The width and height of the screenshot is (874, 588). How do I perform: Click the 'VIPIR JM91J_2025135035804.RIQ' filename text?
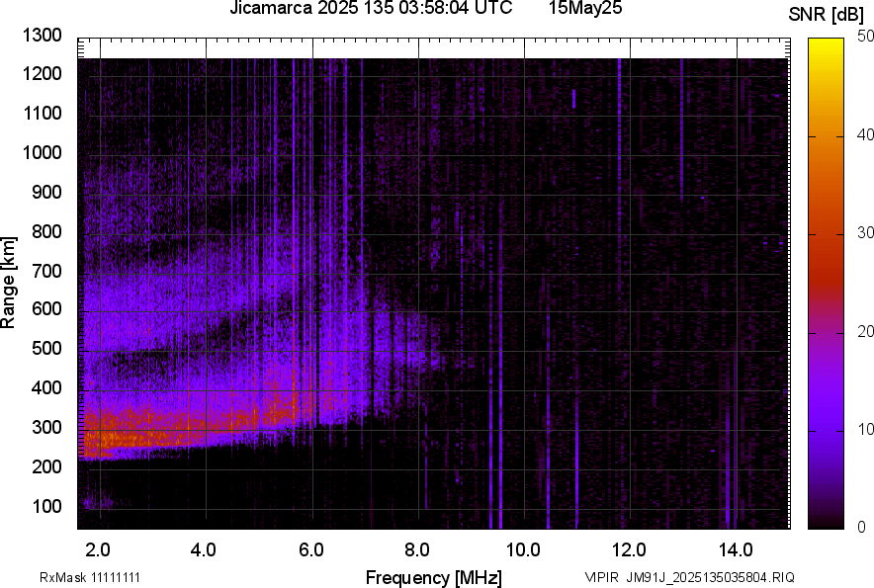pos(689,577)
